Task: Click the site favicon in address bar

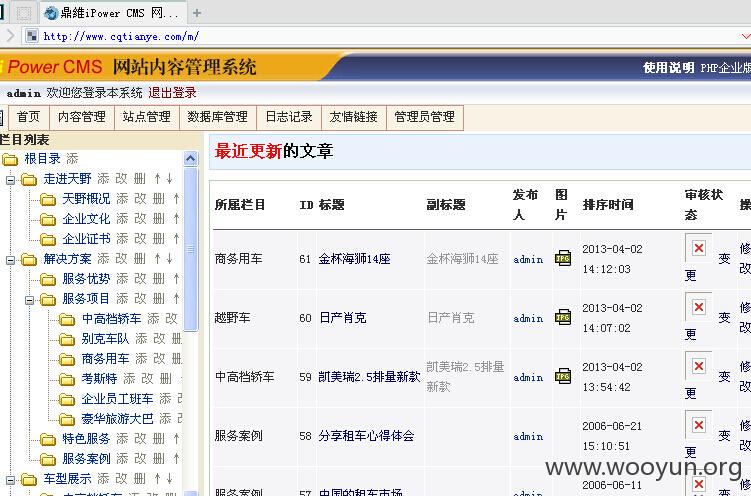Action: (x=32, y=36)
